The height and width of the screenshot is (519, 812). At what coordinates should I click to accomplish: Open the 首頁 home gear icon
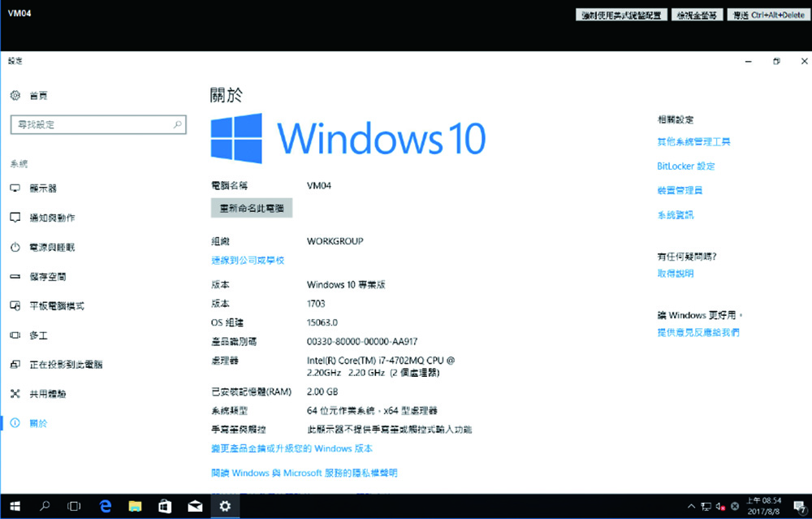tap(15, 95)
